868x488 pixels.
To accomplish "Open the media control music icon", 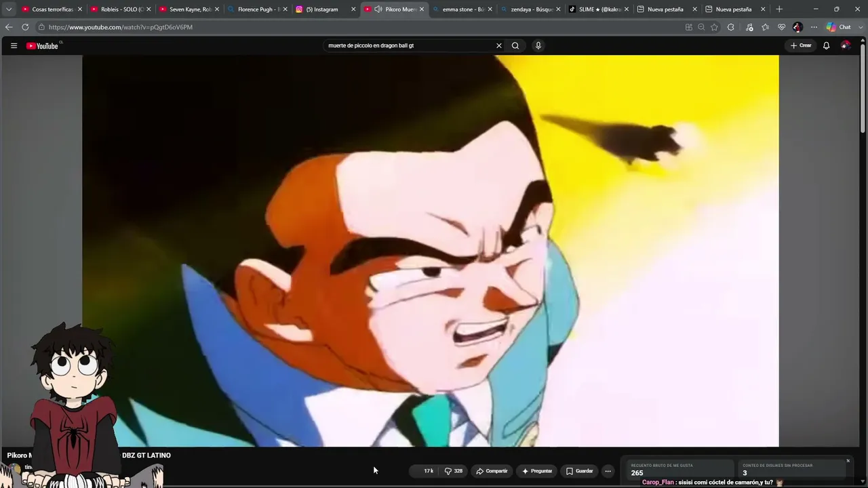I will pos(749,27).
